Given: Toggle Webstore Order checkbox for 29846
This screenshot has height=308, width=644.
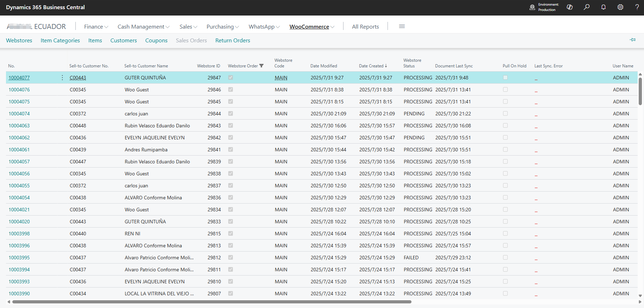Looking at the screenshot, I should 230,90.
